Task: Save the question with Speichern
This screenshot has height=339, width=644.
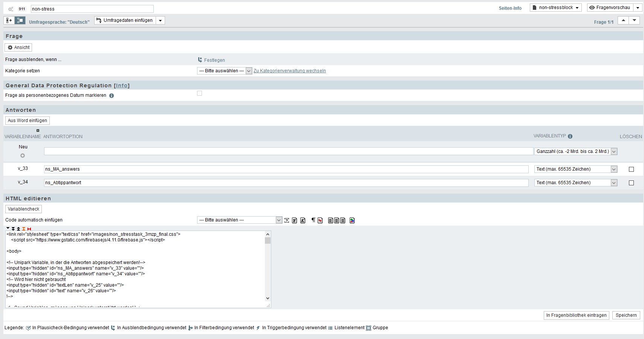Action: [x=626, y=315]
